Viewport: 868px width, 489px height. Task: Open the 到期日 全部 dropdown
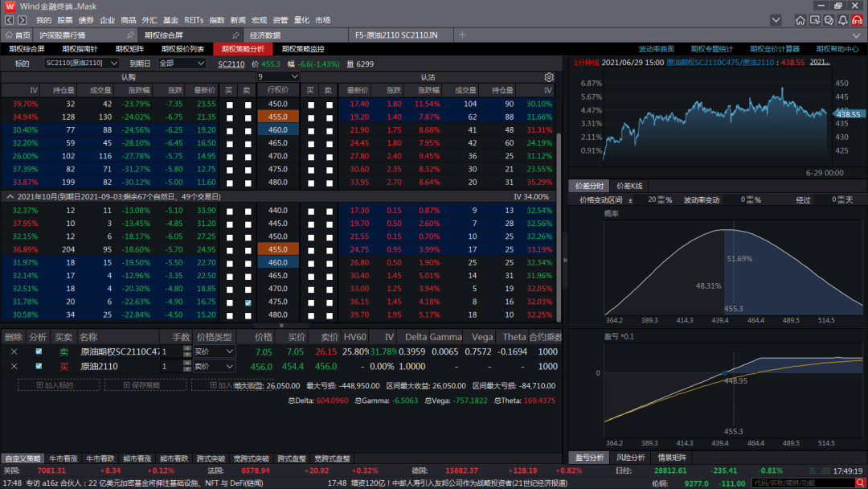(x=182, y=63)
